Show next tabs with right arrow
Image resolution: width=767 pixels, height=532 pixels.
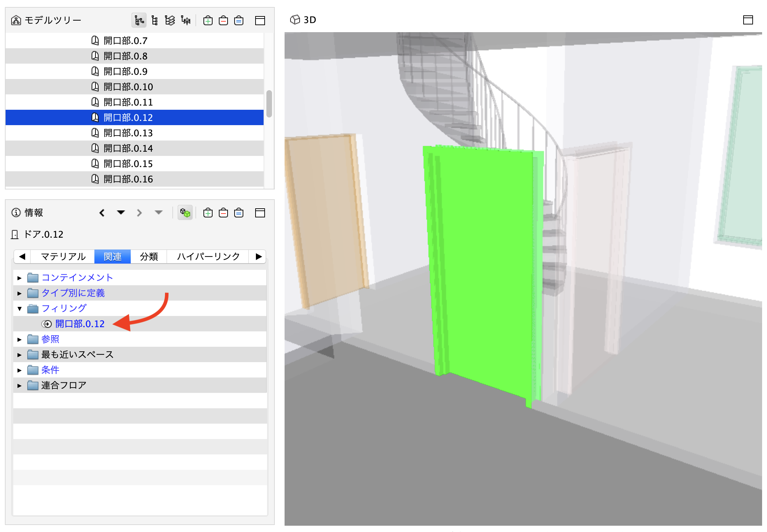coord(258,257)
